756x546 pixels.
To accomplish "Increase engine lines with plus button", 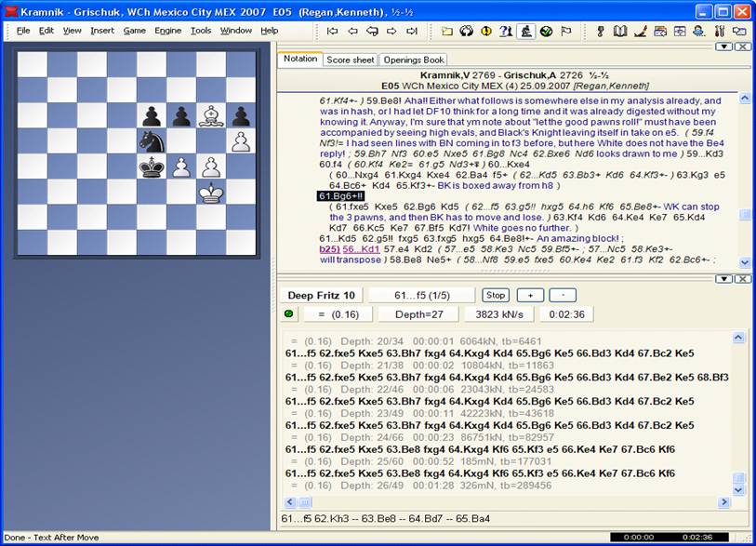I will (530, 295).
